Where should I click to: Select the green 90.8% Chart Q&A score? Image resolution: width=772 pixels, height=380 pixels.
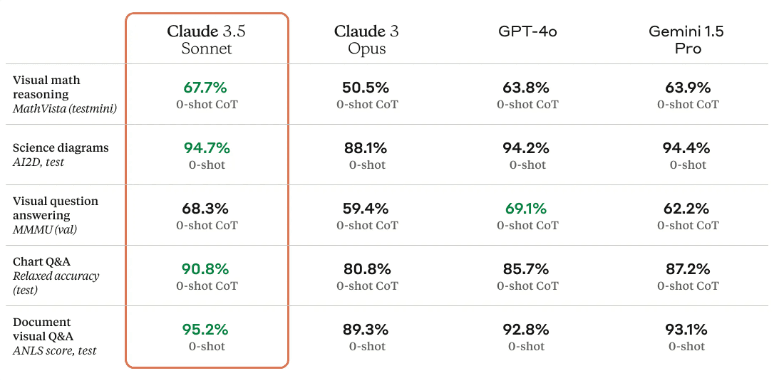click(206, 269)
